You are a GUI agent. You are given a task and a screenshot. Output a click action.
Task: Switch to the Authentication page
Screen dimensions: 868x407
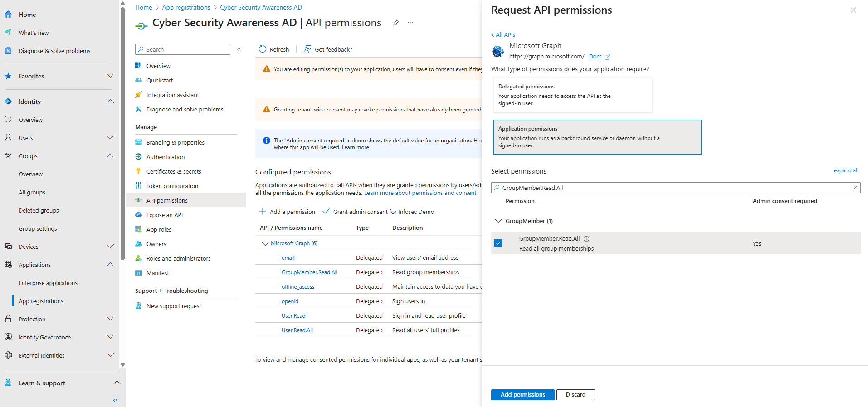point(165,157)
